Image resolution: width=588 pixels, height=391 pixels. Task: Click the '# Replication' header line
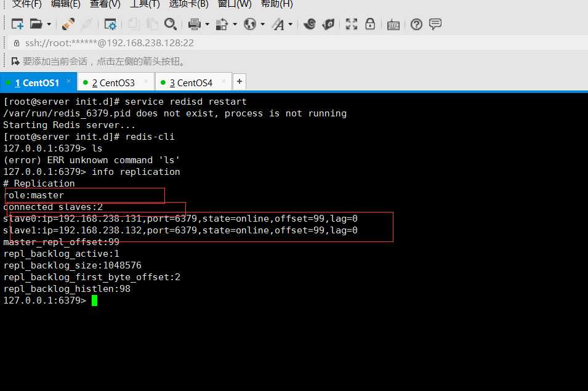click(39, 183)
